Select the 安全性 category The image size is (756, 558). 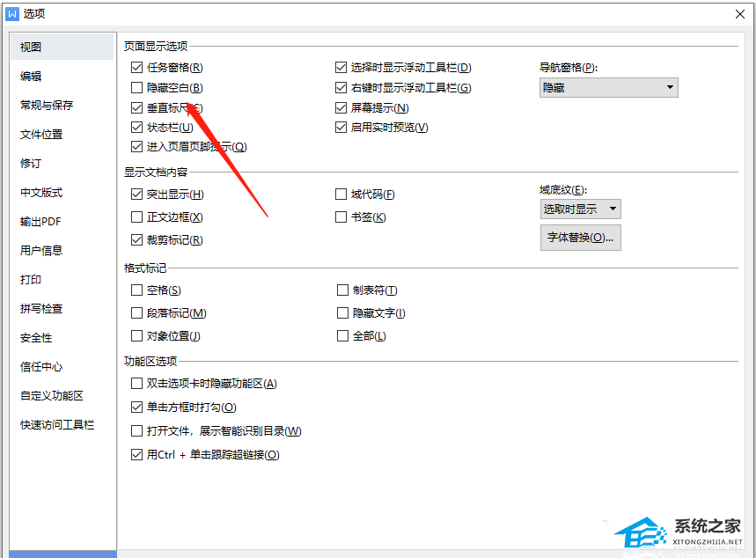pos(36,338)
